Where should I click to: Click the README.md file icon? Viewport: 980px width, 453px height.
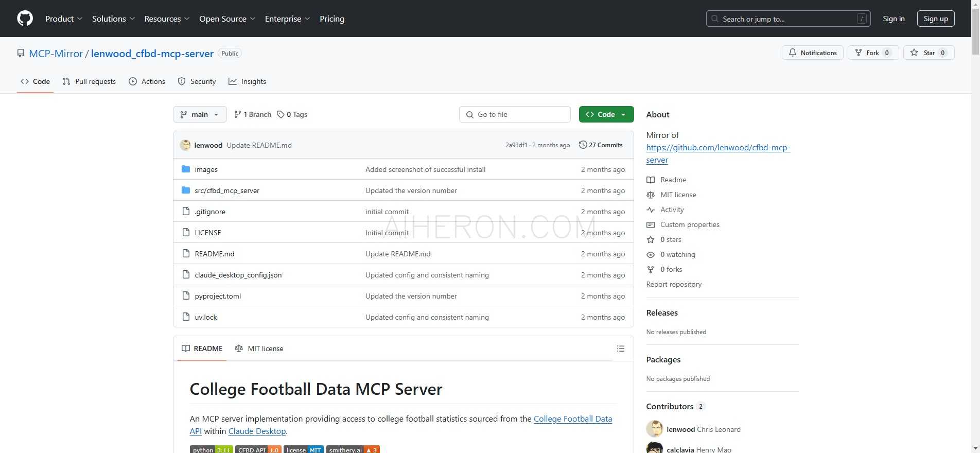click(x=186, y=253)
